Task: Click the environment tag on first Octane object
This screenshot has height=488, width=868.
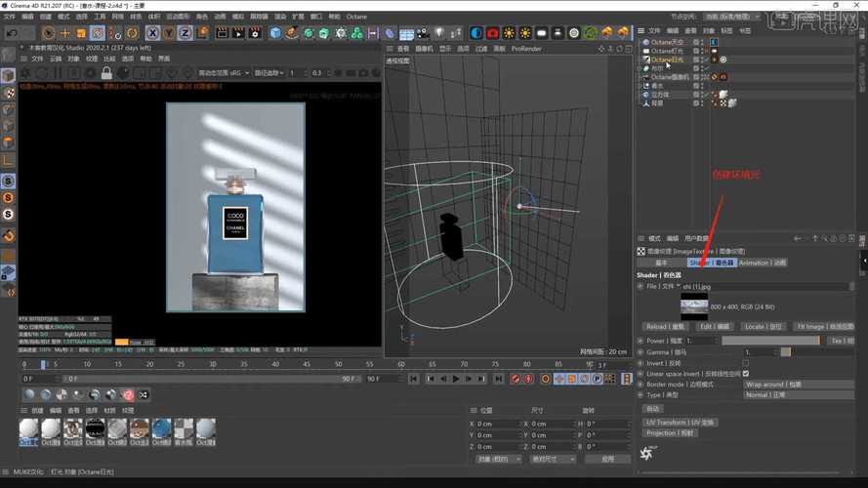Action: (x=714, y=42)
